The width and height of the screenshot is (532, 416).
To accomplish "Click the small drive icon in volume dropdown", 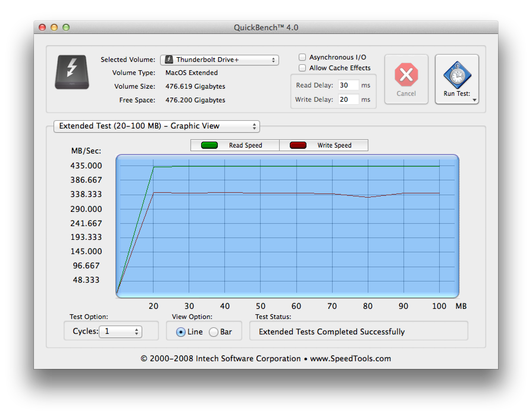I will pyautogui.click(x=169, y=60).
